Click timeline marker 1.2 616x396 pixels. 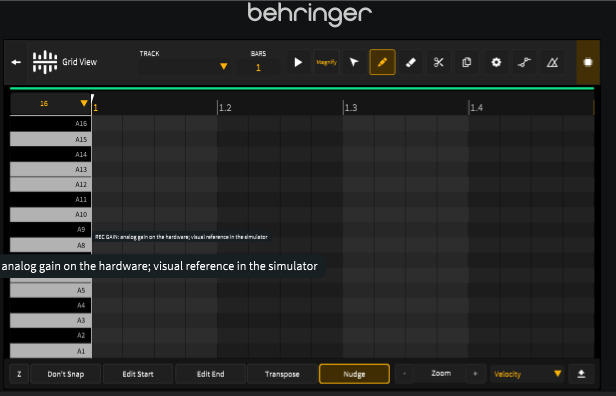(x=225, y=108)
